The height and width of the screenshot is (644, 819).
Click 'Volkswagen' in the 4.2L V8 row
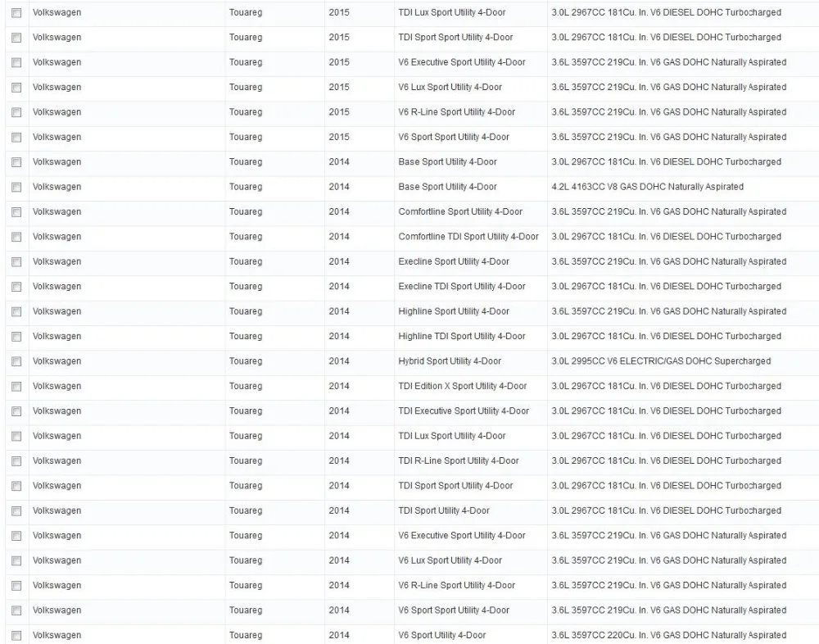coord(57,187)
